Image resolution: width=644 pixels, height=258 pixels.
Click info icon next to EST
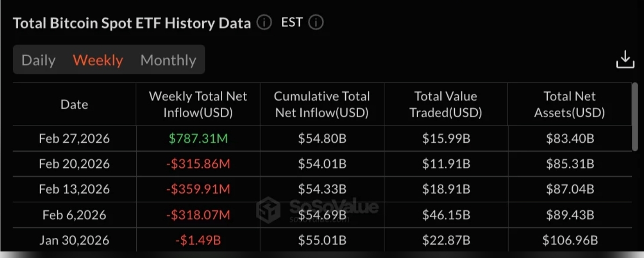[x=316, y=23]
